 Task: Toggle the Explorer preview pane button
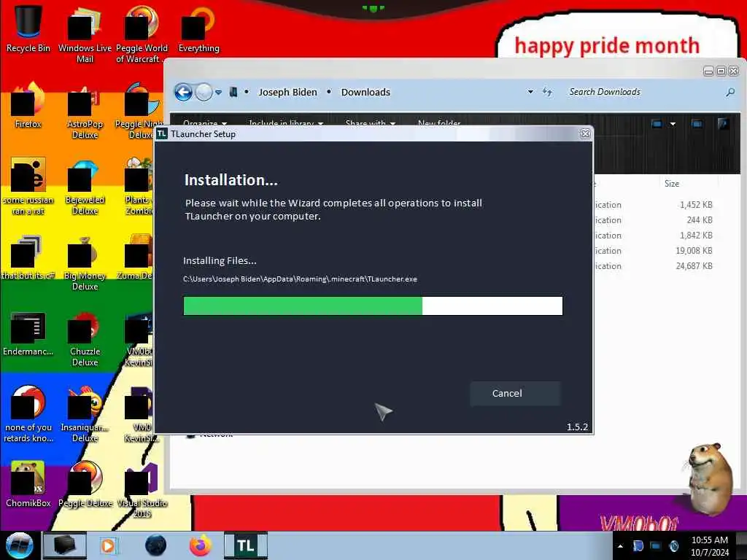(697, 124)
